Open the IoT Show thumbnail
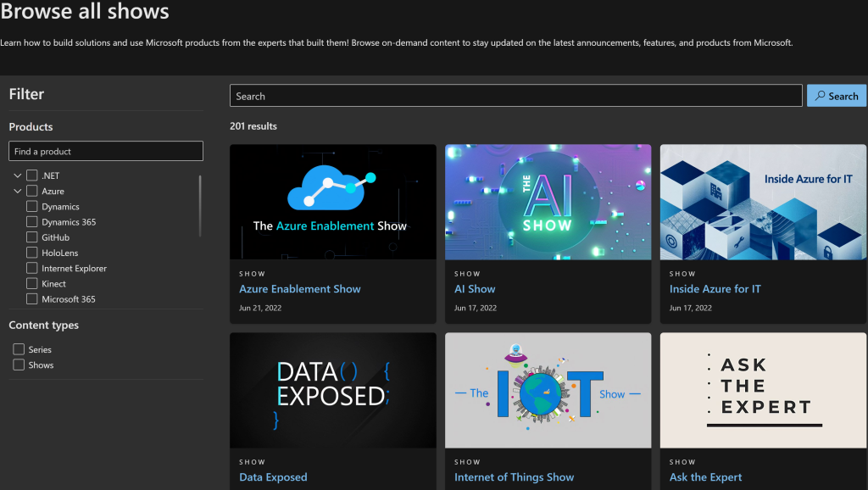 point(548,390)
